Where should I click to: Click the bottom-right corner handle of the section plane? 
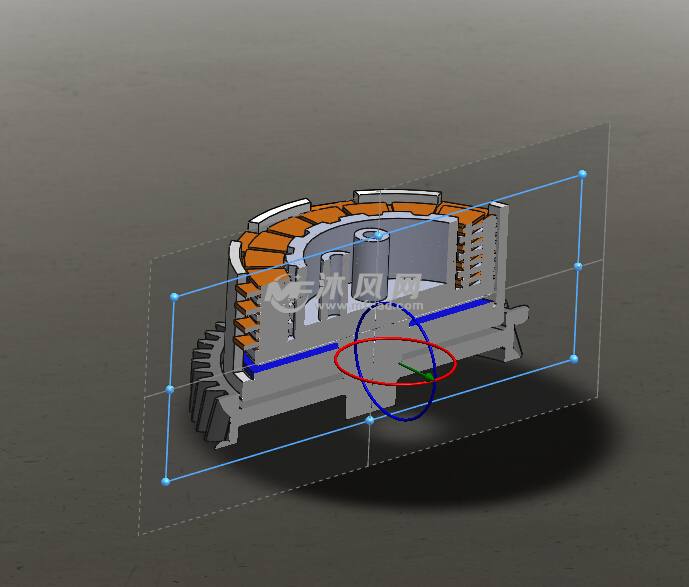pos(574,357)
